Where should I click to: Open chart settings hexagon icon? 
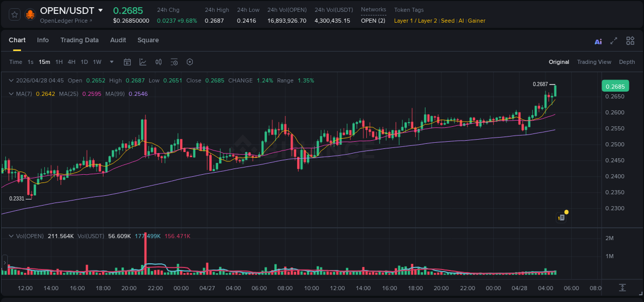(x=190, y=62)
